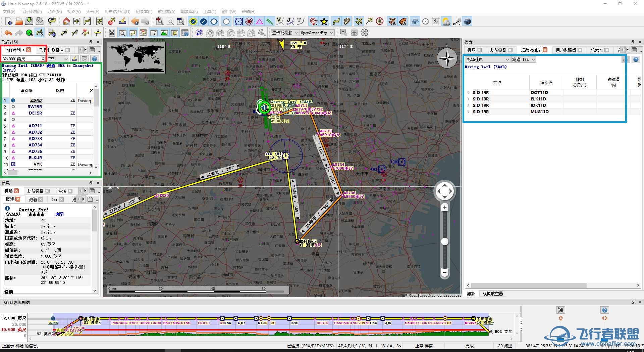Click the yellow star userpoints icon

[x=324, y=21]
